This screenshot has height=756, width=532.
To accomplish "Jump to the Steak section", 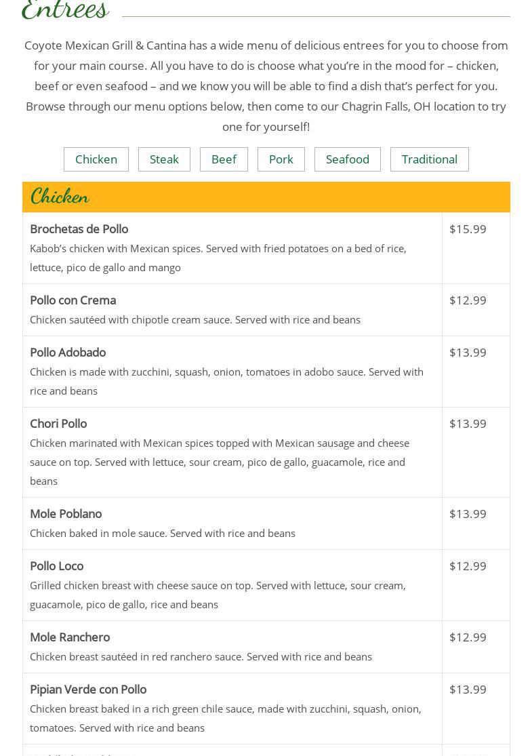I will (x=164, y=159).
